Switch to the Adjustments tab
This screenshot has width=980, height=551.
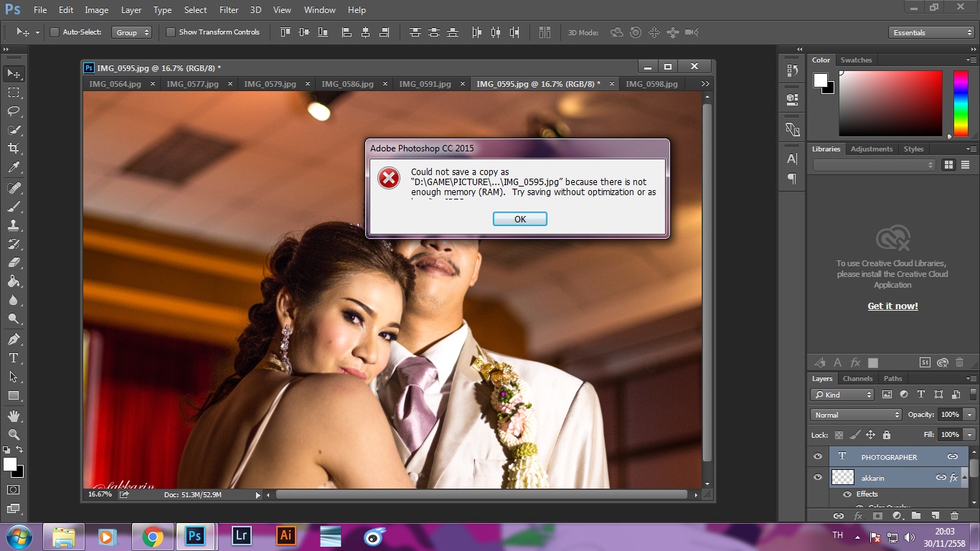pyautogui.click(x=872, y=149)
